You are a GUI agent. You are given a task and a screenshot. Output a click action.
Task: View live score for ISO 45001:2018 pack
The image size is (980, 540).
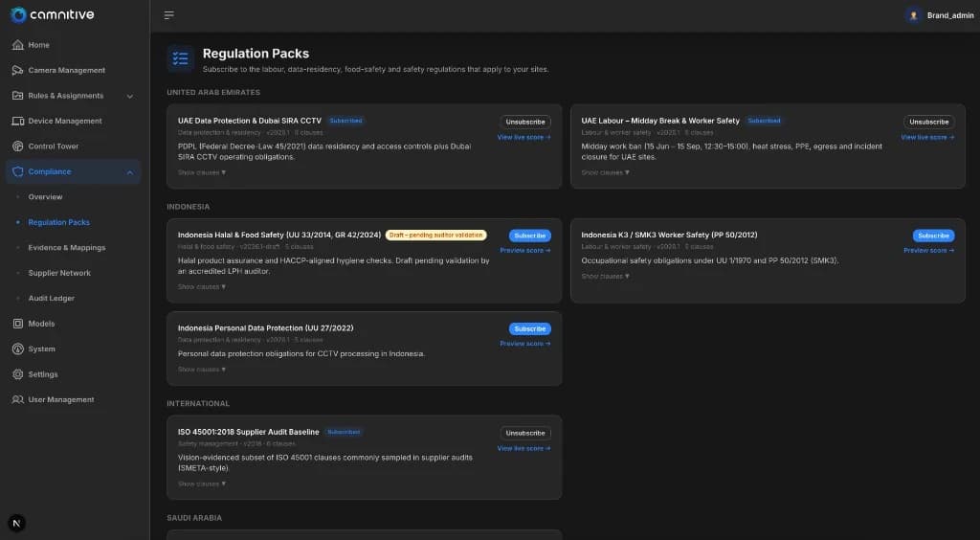point(523,449)
